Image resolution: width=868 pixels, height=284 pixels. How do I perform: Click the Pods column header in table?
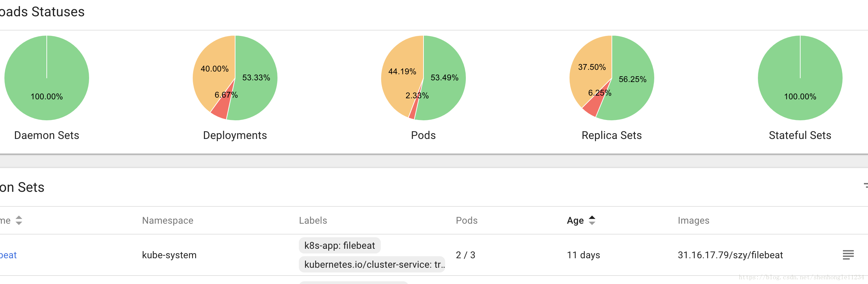(x=467, y=220)
